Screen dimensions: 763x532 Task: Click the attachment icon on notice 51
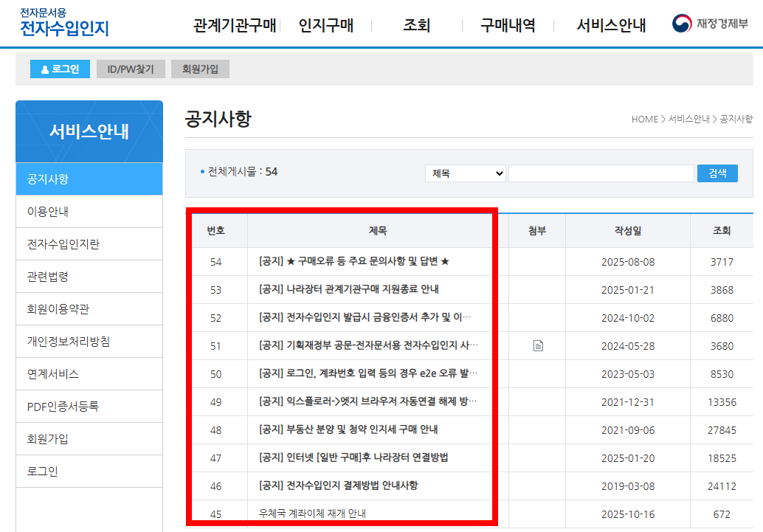(x=538, y=345)
